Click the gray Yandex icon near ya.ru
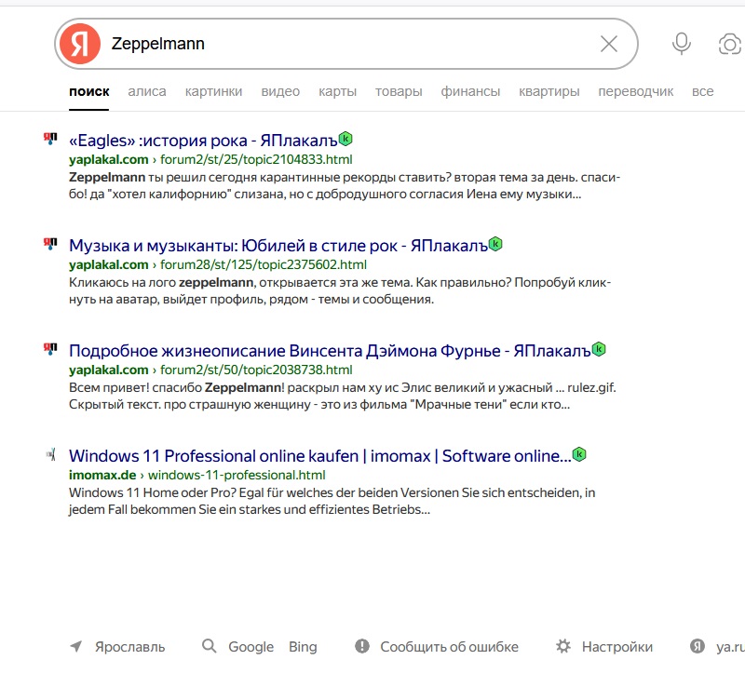 (x=698, y=646)
